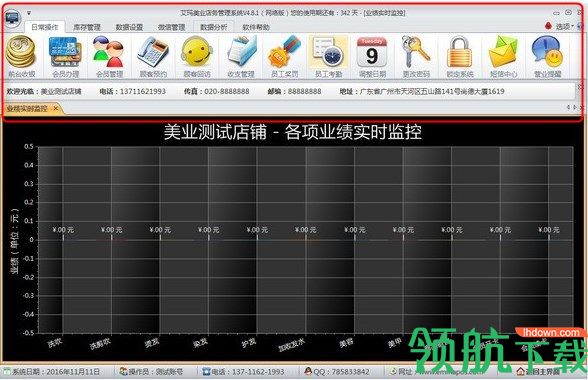Select the 业绩实时监控 document tab
The width and height of the screenshot is (588, 380).
27,109
